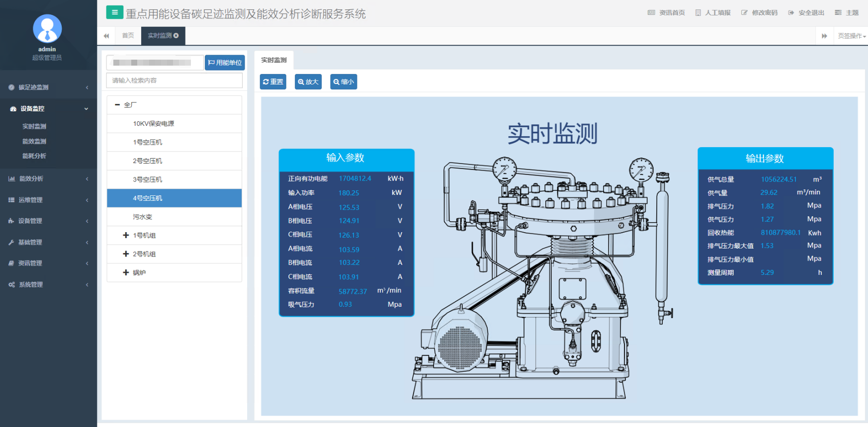Click the 缩小 zoom-out button
The image size is (868, 427).
(344, 82)
